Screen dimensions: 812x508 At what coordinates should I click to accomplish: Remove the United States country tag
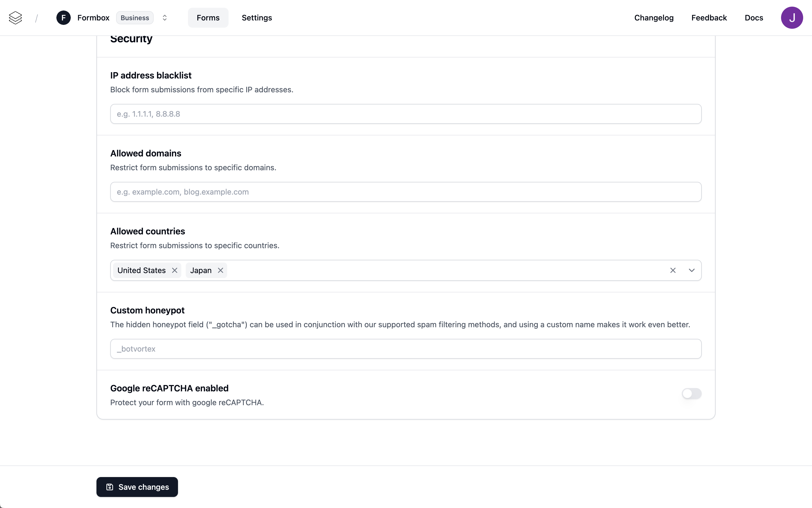[175, 271]
